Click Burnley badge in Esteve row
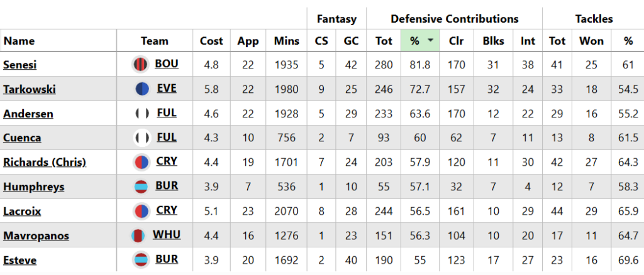The image size is (644, 275). pos(141,259)
